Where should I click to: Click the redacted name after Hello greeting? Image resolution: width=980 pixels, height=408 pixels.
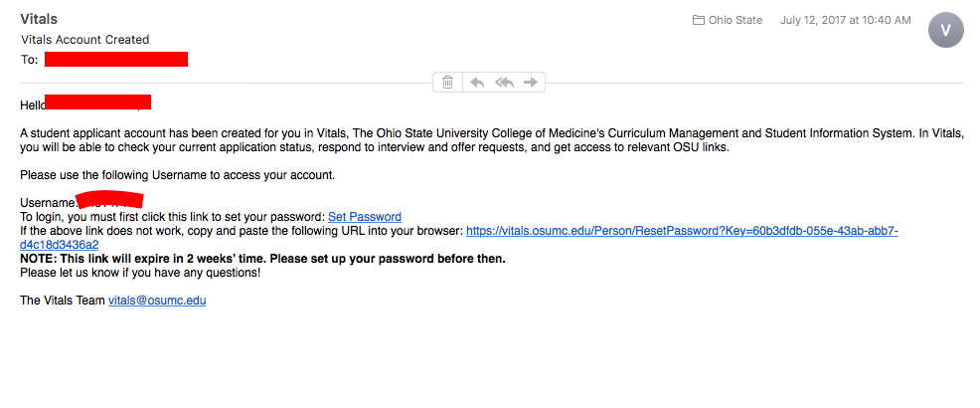click(98, 102)
